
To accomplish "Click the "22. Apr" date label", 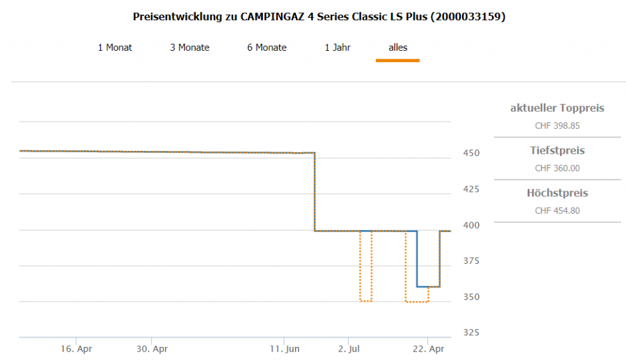I will coord(428,349).
